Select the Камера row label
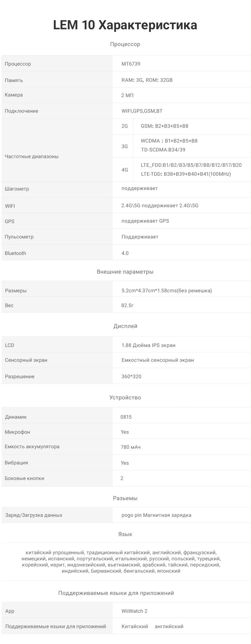This screenshot has width=251, height=644. coord(14,95)
